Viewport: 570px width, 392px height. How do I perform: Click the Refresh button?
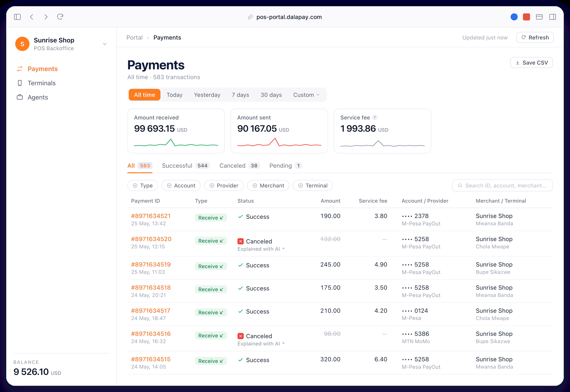[535, 37]
